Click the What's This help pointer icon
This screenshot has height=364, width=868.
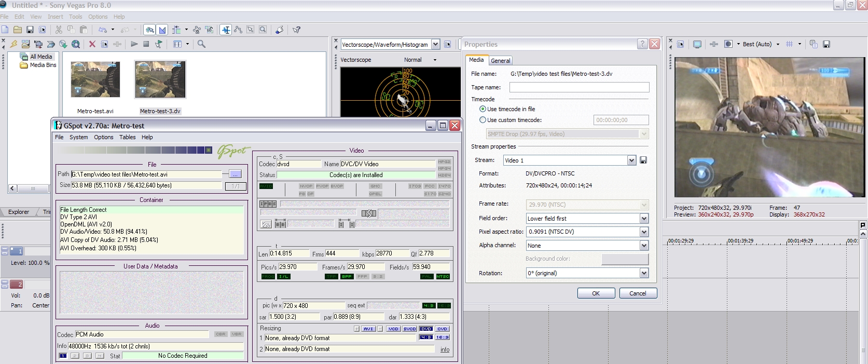[296, 30]
